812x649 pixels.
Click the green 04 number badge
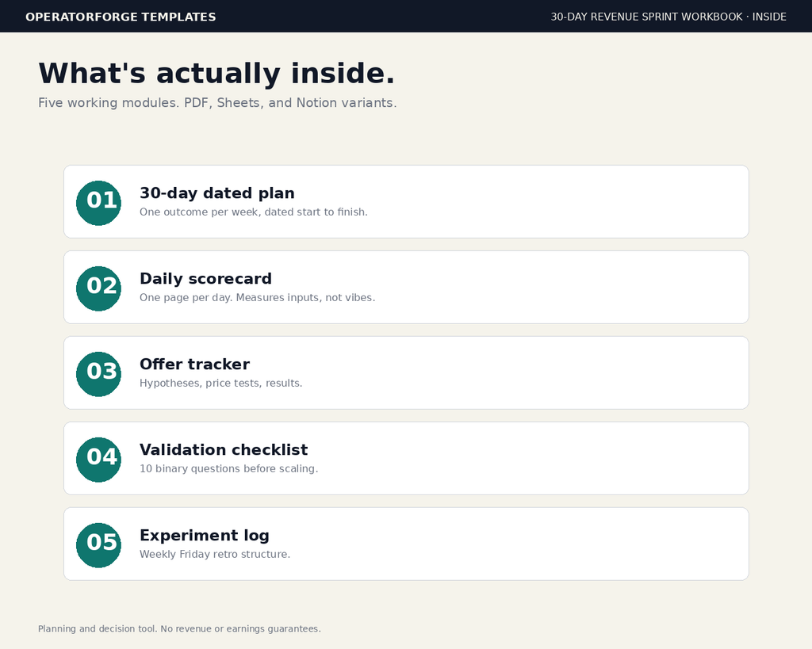(98, 460)
